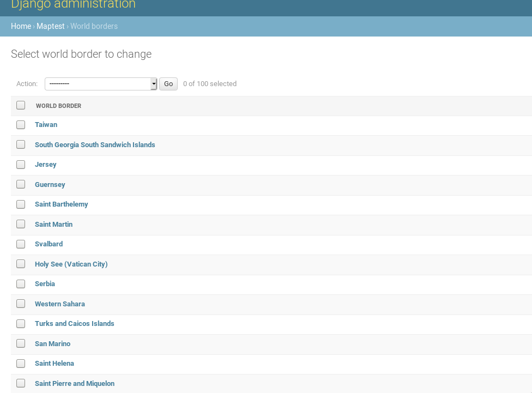Click the Go button

click(168, 84)
